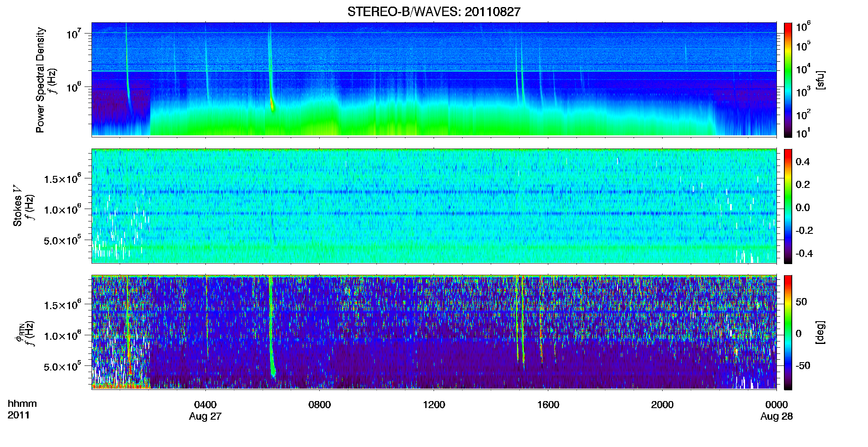Click the bottom panel angle colorbar
The width and height of the screenshot is (868, 447).
[x=788, y=332]
